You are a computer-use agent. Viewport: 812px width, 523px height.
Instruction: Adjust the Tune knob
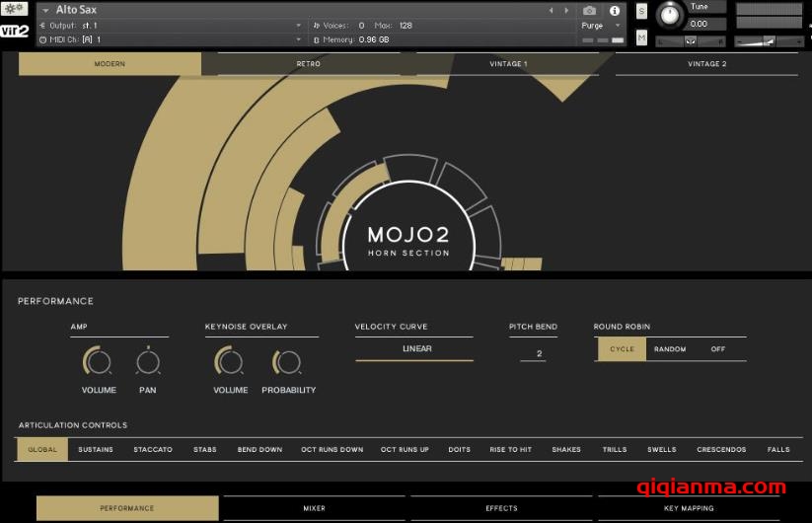[x=670, y=16]
